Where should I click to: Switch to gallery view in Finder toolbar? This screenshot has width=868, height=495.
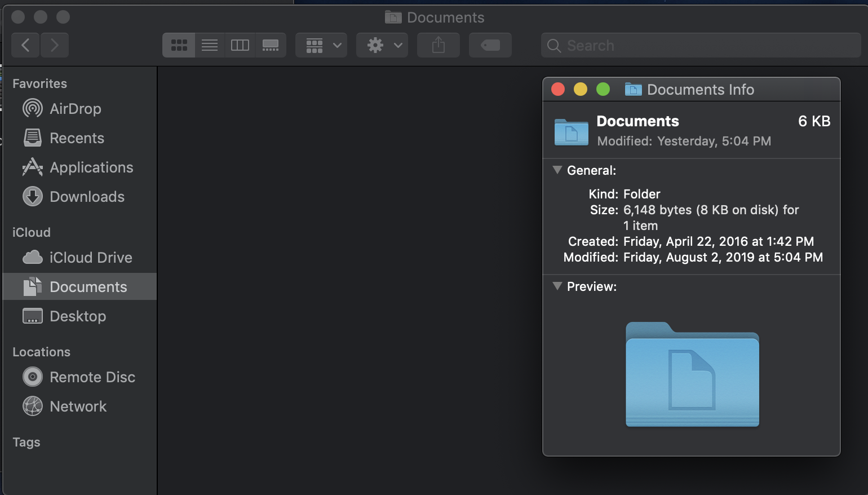pos(271,45)
